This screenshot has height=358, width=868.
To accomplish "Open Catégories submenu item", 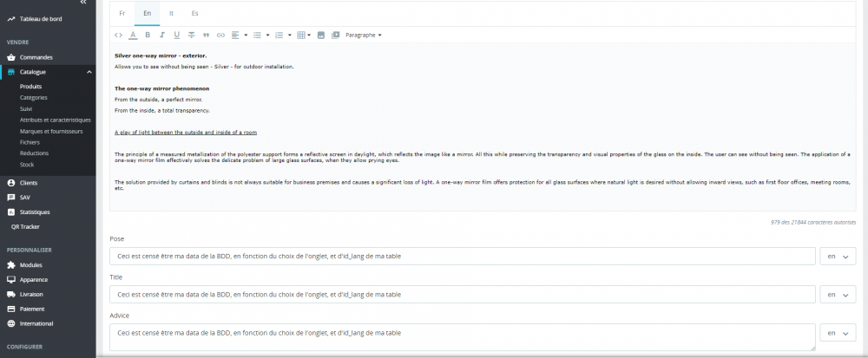I will point(34,97).
